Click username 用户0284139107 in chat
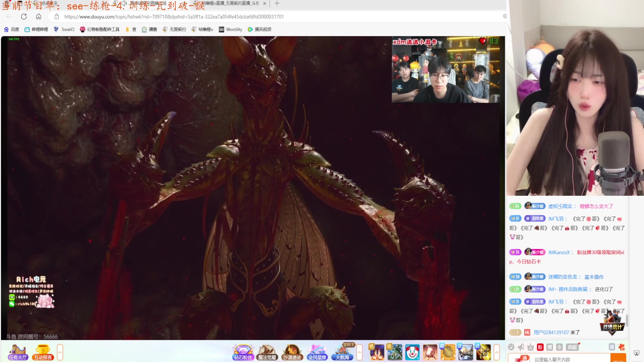The width and height of the screenshot is (644, 362). tap(551, 333)
